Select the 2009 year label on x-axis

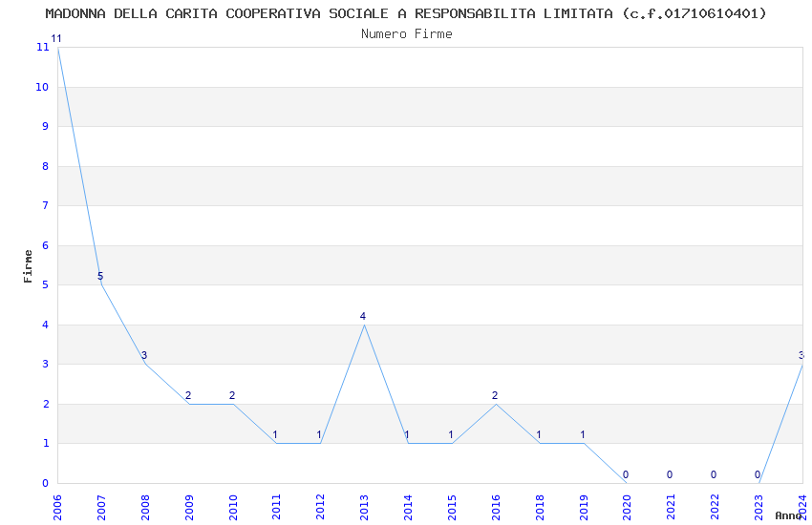point(189,507)
